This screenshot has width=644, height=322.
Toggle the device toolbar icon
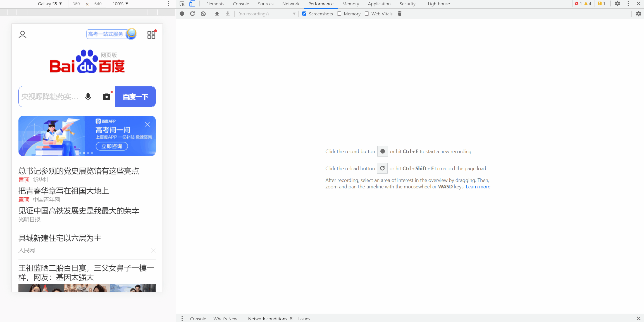pos(192,4)
